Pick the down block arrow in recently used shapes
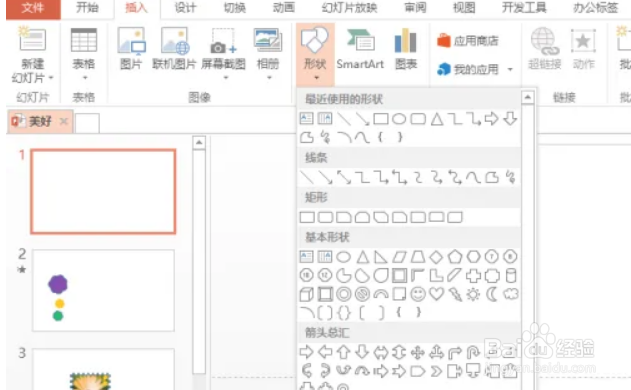The image size is (631, 390). click(510, 118)
